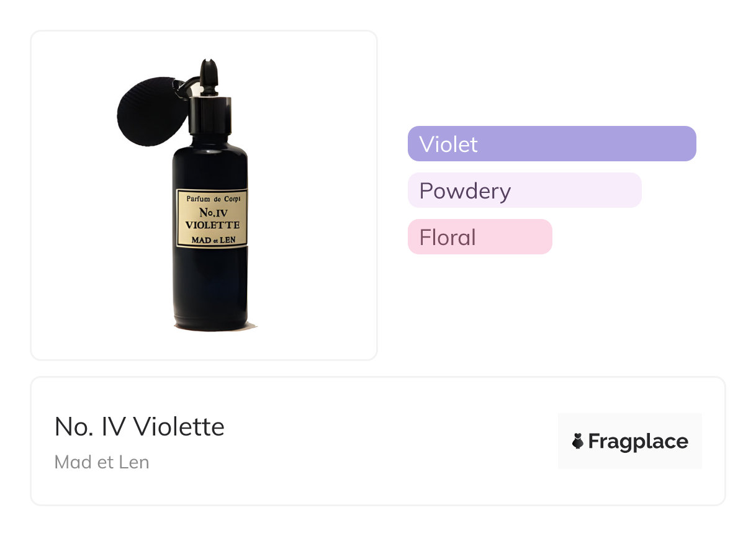
Task: Click the Fragplace wordmark text
Action: (x=638, y=441)
